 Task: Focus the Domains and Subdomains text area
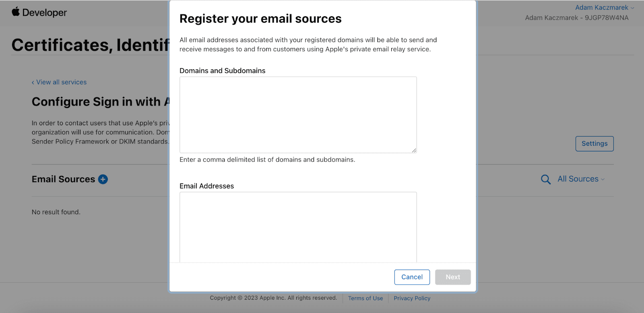[298, 115]
